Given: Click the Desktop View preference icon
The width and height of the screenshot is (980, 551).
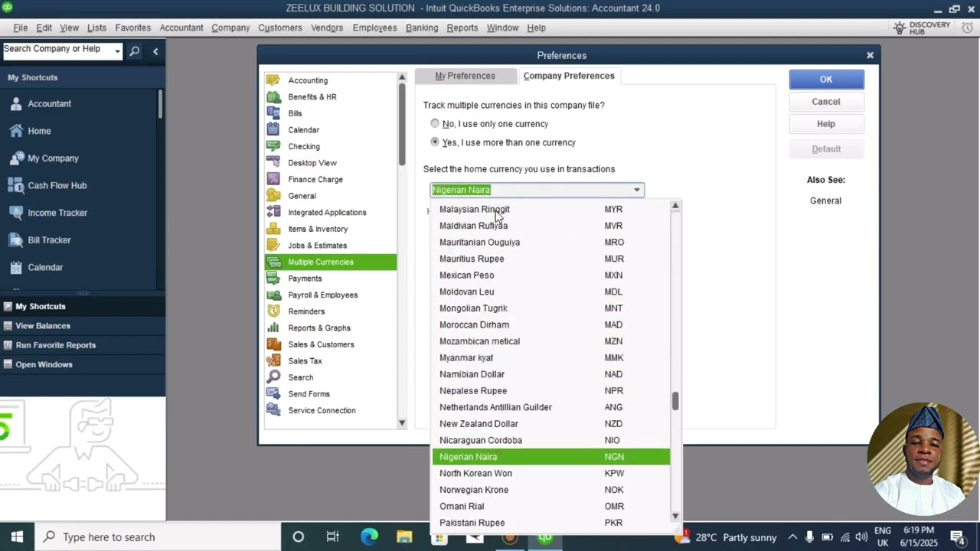Looking at the screenshot, I should tap(273, 163).
